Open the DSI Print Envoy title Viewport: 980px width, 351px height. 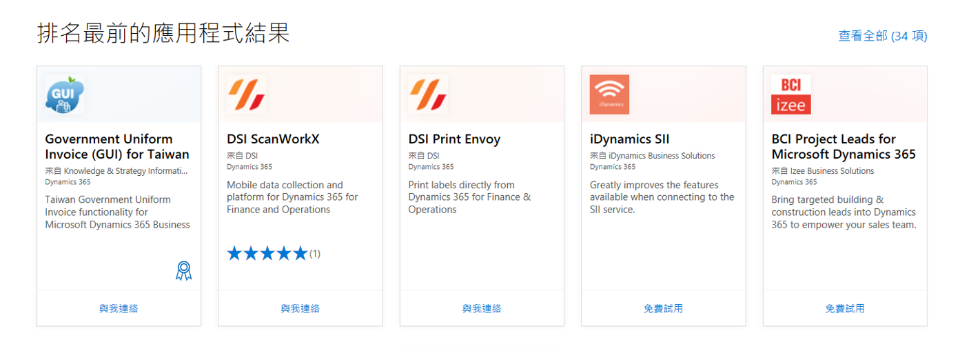click(454, 139)
